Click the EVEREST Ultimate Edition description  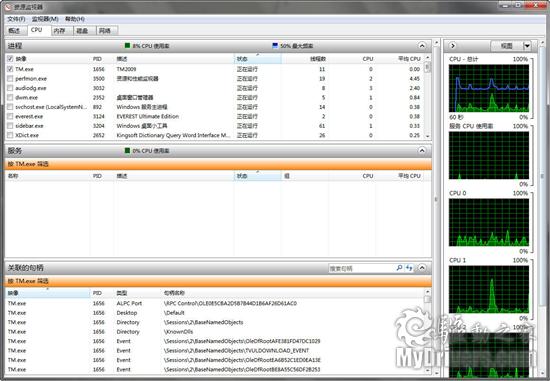tap(148, 116)
